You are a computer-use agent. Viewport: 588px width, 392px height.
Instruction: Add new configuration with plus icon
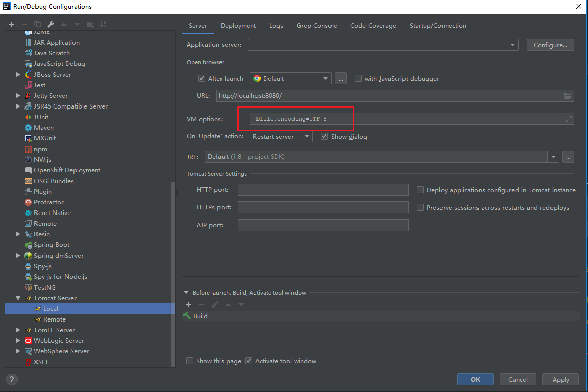[11, 24]
